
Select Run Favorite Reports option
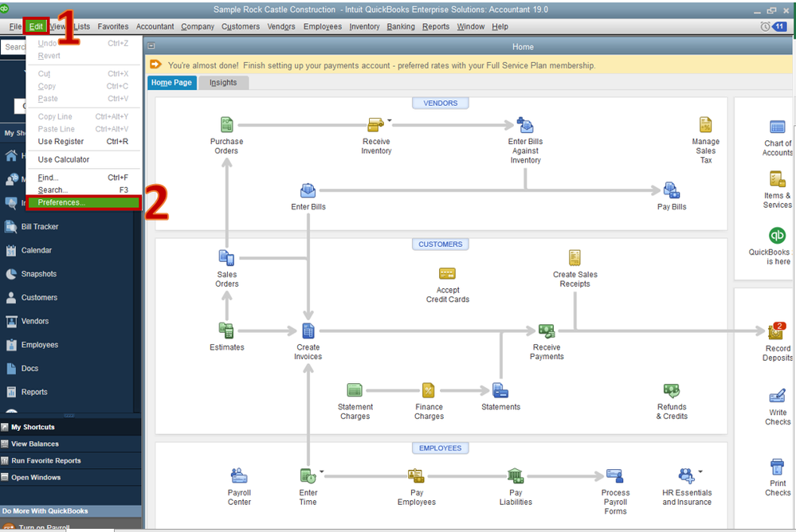tap(71, 460)
